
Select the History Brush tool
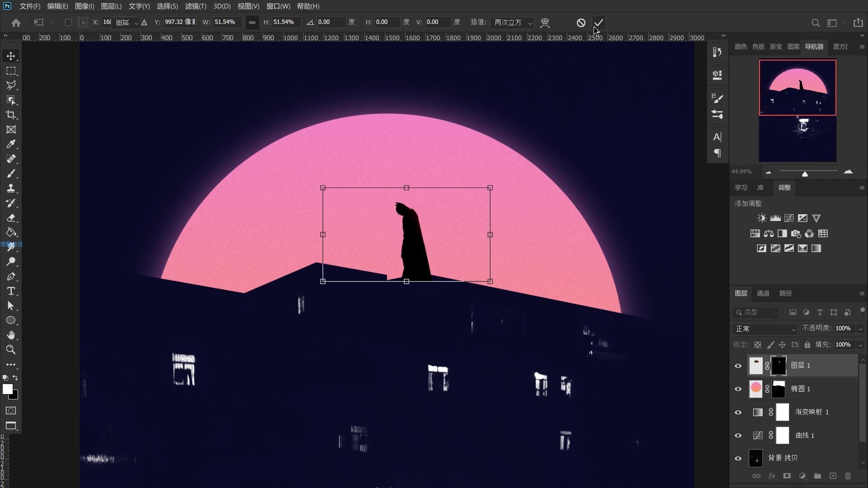point(11,203)
